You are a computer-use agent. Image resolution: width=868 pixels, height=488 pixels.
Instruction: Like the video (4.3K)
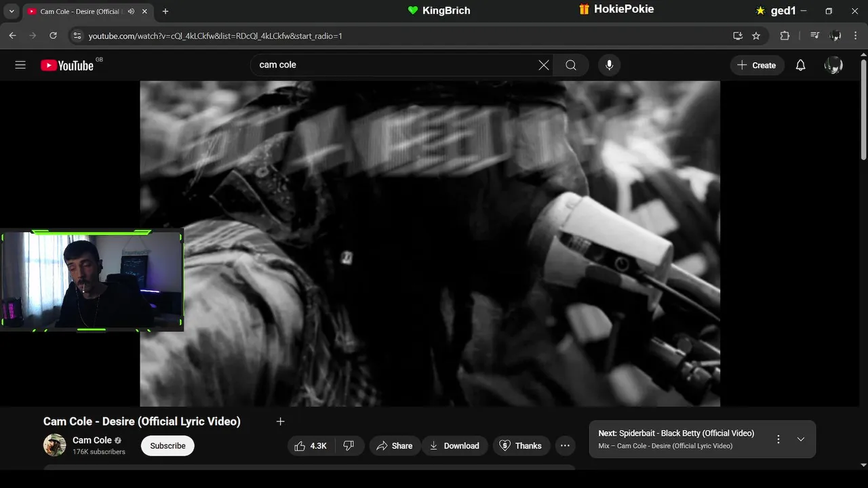pyautogui.click(x=311, y=445)
